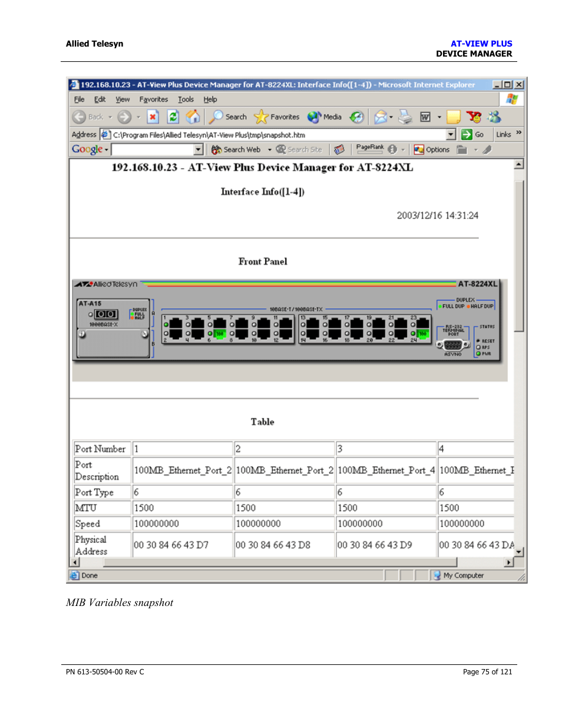This screenshot has width=562, height=728.
Task: Click the PageRank indicator
Action: pyautogui.click(x=370, y=149)
